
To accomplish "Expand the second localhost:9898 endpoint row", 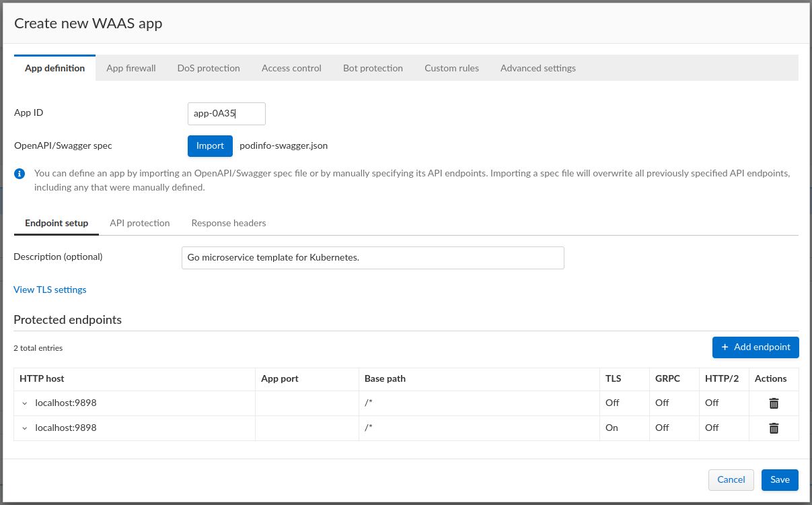I will 25,428.
